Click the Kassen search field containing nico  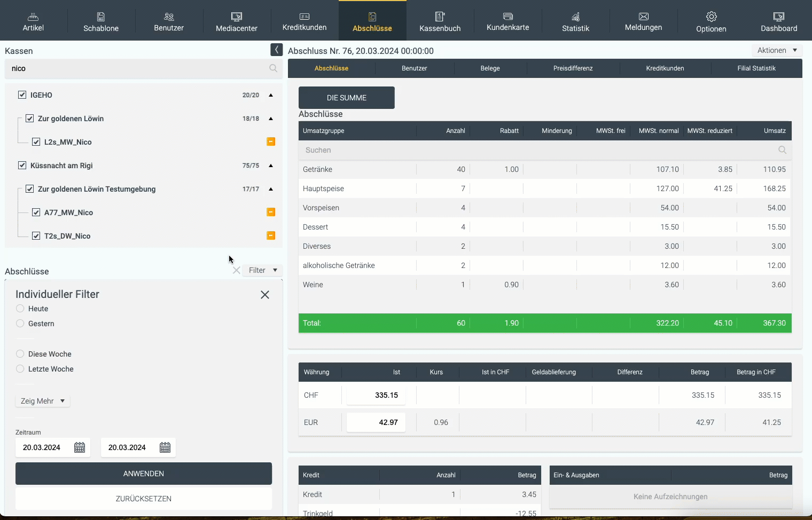point(143,68)
